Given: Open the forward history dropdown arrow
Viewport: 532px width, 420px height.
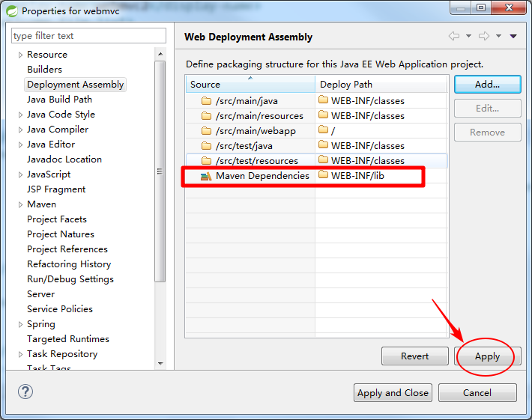Looking at the screenshot, I should [498, 36].
